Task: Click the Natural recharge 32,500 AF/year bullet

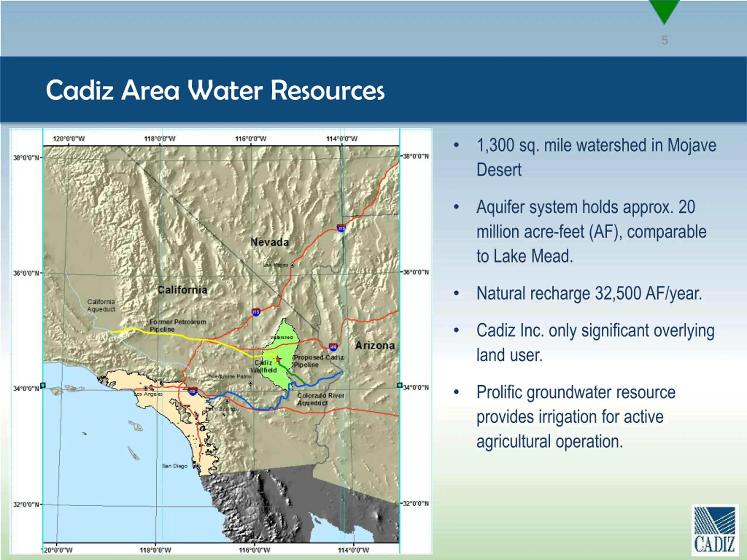Action: (x=589, y=293)
